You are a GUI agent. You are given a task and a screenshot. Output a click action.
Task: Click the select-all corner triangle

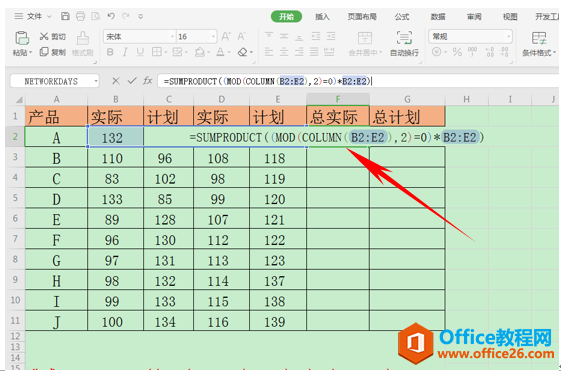(19, 99)
